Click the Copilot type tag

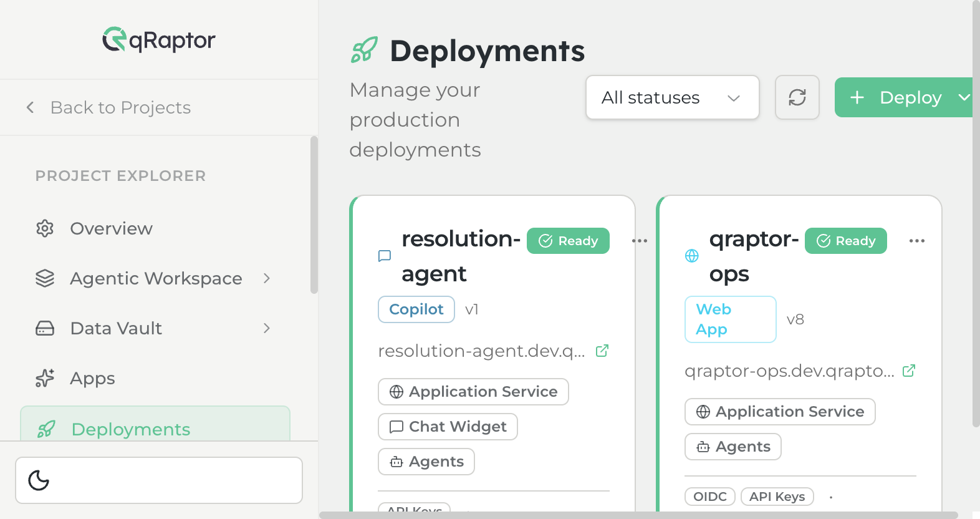tap(416, 309)
